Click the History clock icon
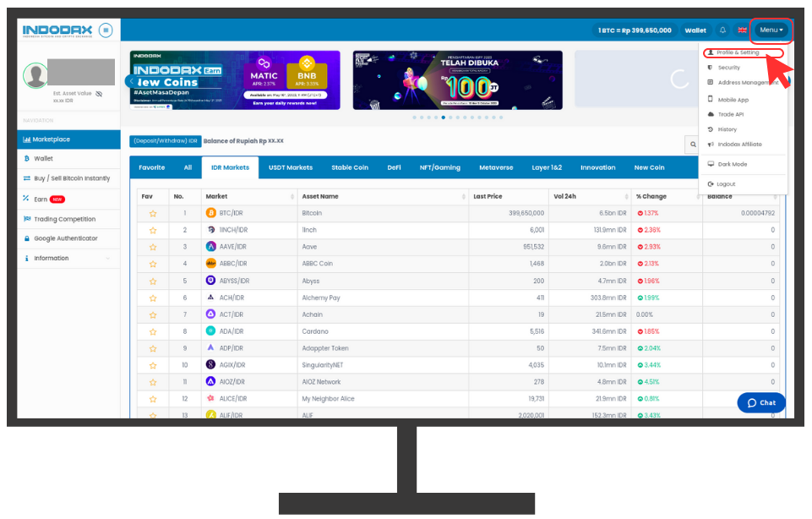 710,129
